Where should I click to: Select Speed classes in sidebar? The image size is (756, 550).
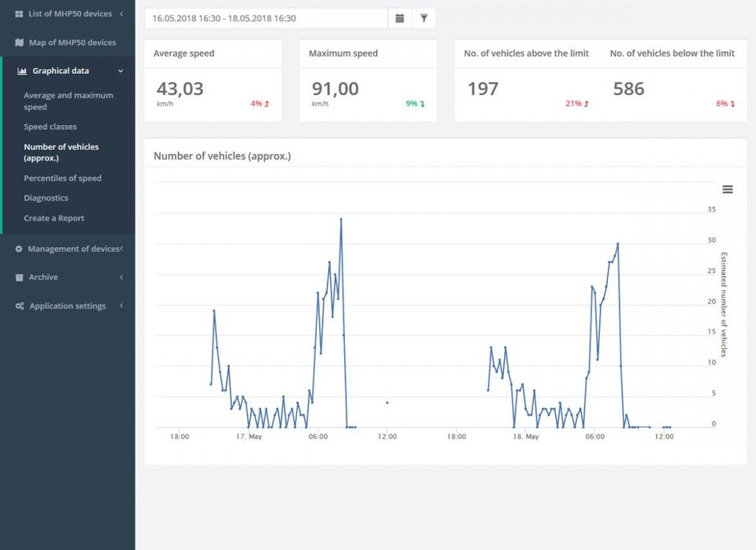[x=50, y=127]
